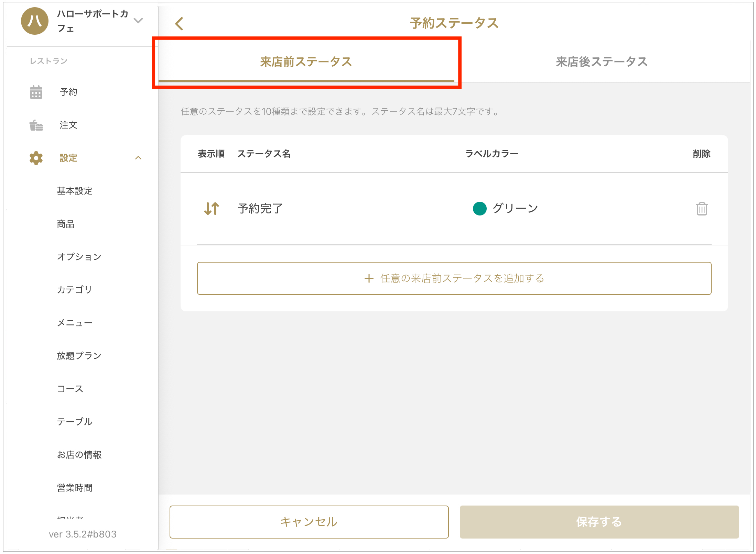
Task: Delete 予約完了 status with trash icon
Action: click(x=702, y=209)
